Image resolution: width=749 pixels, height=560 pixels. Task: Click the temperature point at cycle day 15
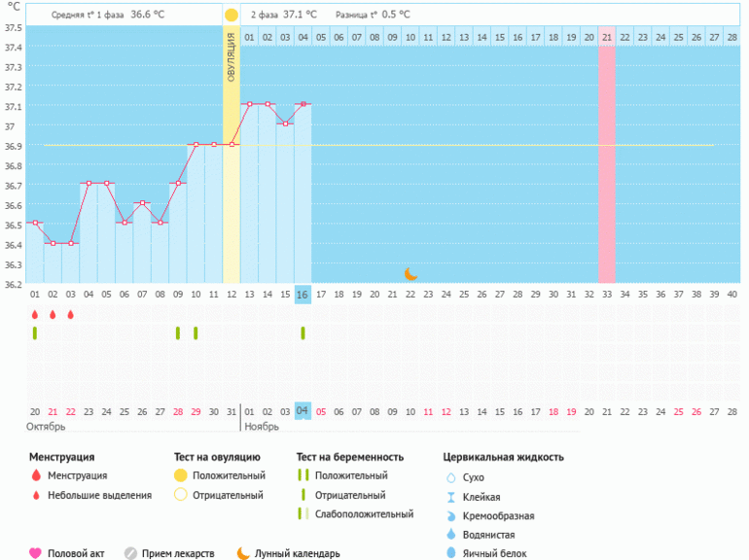point(285,123)
